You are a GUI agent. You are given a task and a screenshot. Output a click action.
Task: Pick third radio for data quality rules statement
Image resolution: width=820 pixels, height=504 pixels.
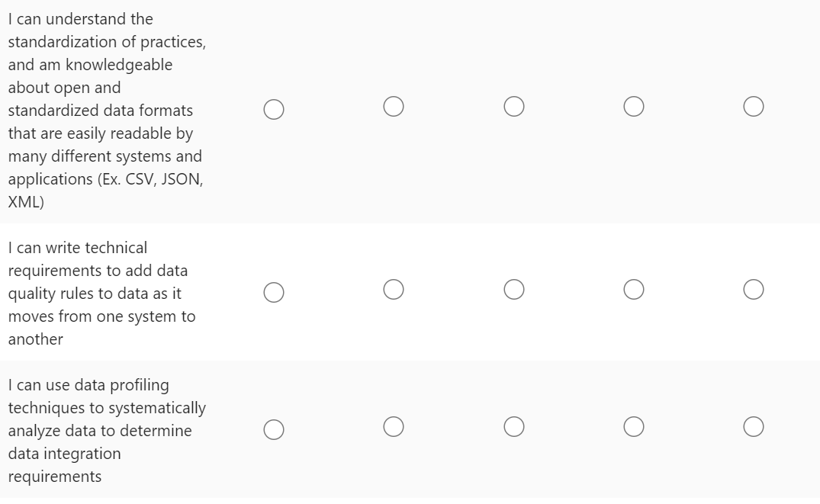[x=514, y=289]
